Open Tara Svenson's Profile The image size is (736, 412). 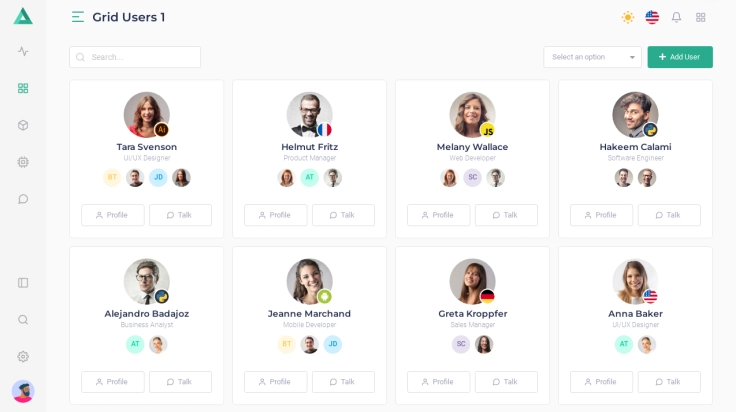click(x=112, y=215)
